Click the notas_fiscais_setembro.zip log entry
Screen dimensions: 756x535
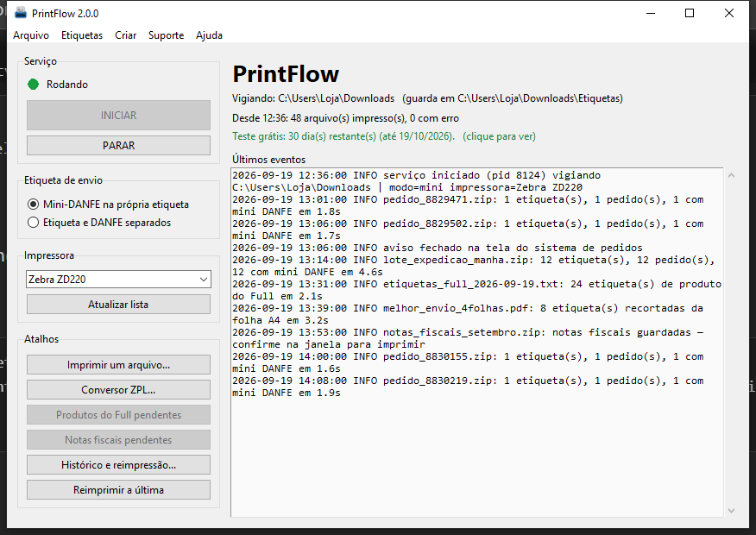point(468,338)
